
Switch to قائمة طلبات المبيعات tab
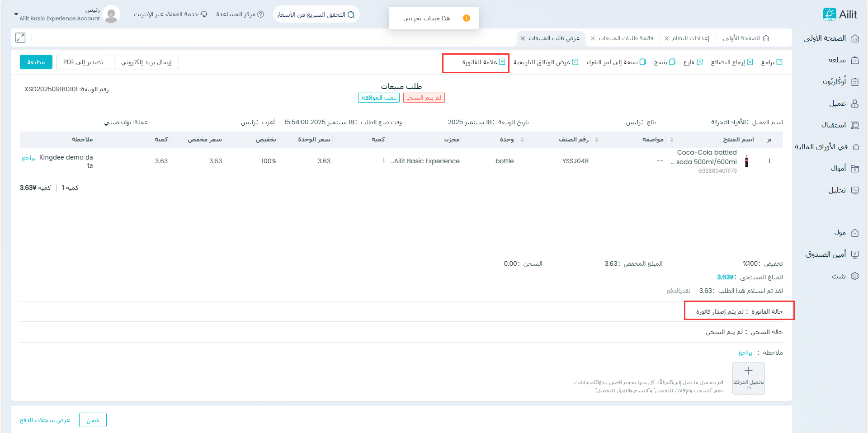626,38
